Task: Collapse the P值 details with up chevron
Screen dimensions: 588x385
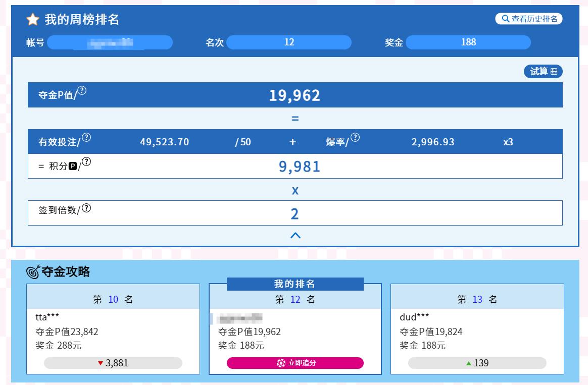Action: tap(296, 235)
